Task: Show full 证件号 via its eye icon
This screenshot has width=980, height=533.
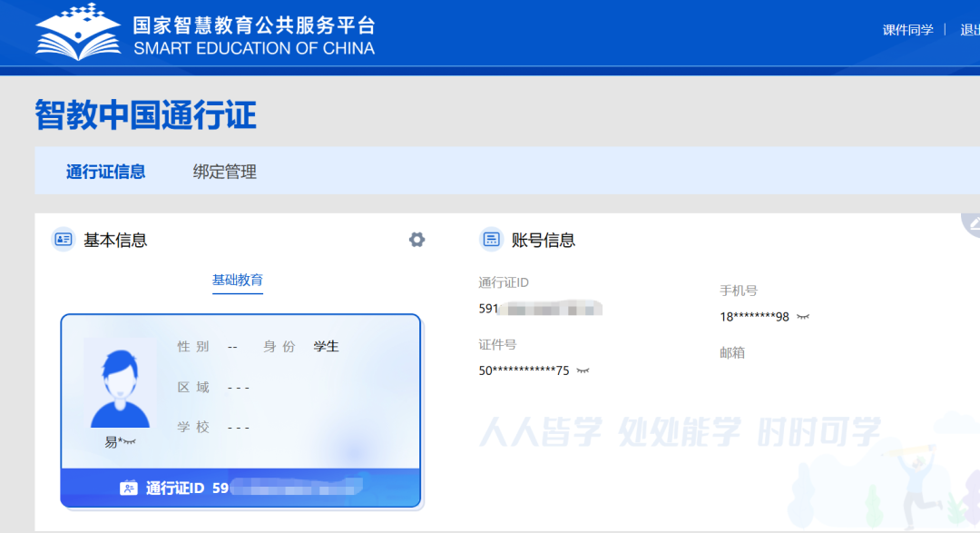Action: [582, 370]
